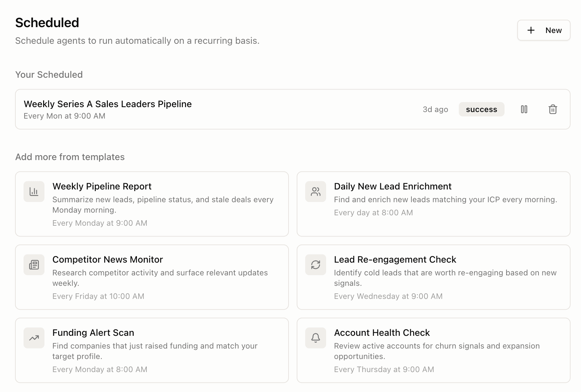The image size is (581, 392).
Task: Click 'Every Monday at 9:00 AM' template schedule
Action: (100, 223)
